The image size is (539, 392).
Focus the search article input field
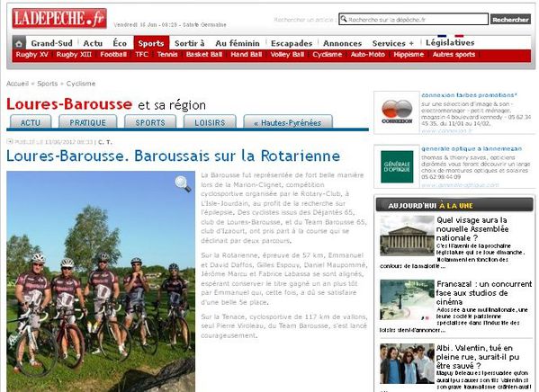[x=413, y=19]
